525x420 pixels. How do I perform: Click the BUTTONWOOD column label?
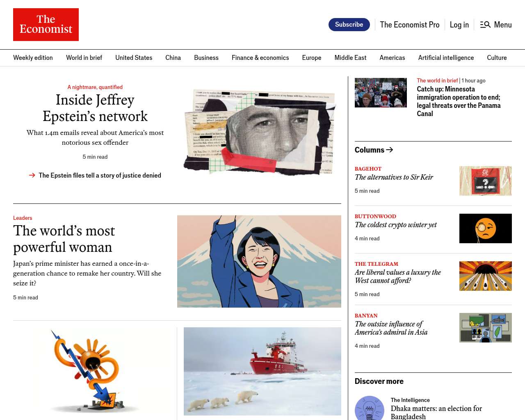click(375, 216)
